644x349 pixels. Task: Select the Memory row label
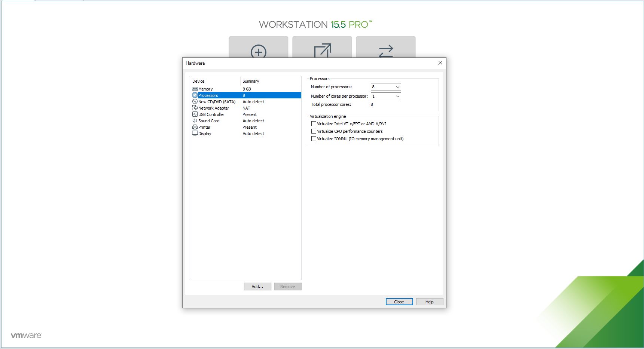point(205,89)
